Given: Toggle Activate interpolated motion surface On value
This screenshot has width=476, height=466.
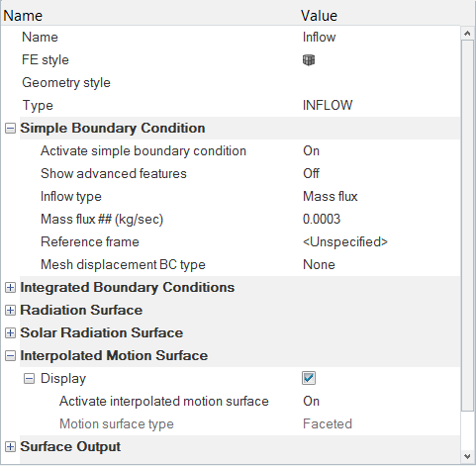Looking at the screenshot, I should [311, 402].
